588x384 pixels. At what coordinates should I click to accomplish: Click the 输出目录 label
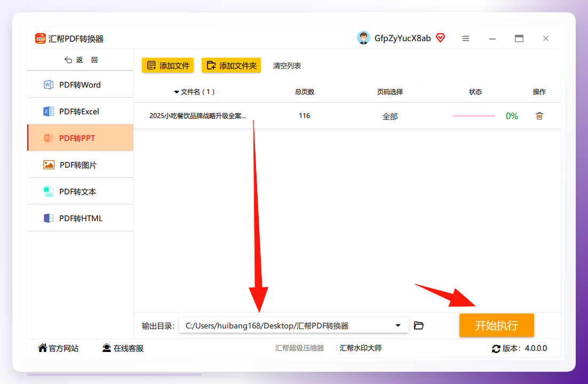pos(158,326)
